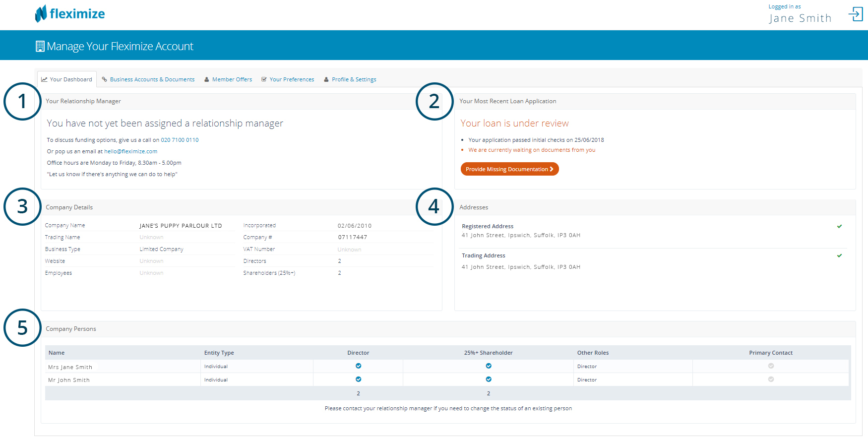Switch to Business Accounts & Documents tab
Screen dimensions: 868x441
tap(148, 79)
